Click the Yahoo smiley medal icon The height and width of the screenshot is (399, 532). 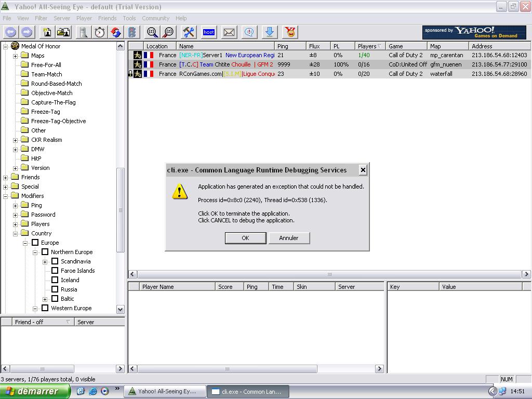290,32
